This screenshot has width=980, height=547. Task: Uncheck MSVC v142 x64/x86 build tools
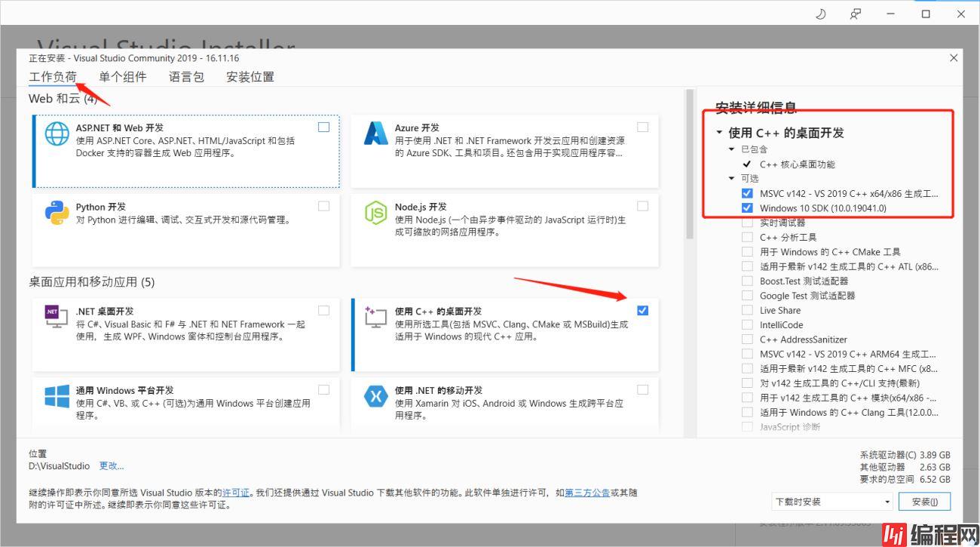tap(747, 194)
